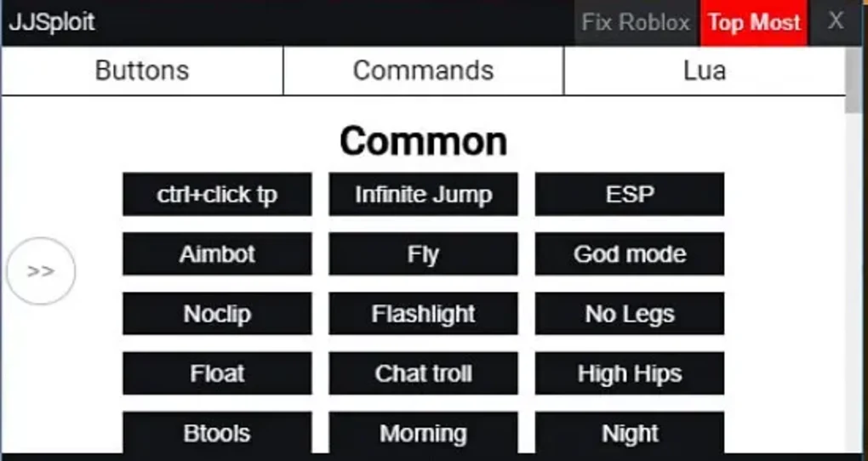Activate the Float button
This screenshot has width=868, height=461.
(x=217, y=373)
